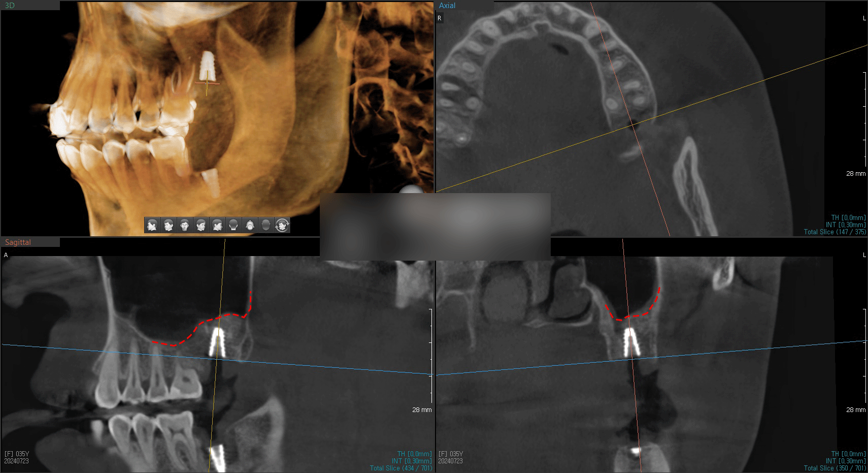Click the vertical scale ruler in coronal view
Screen dimensions: 868x473
865,356
